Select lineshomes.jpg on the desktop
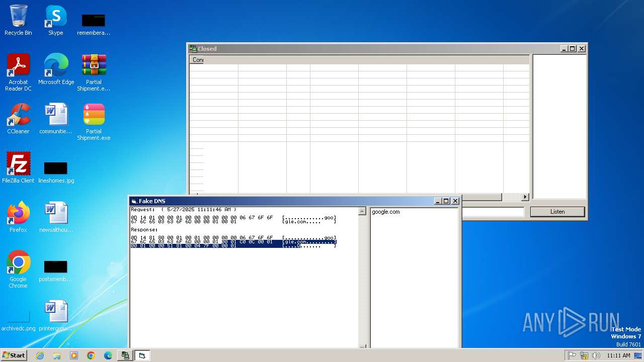The image size is (644, 362). tap(56, 171)
